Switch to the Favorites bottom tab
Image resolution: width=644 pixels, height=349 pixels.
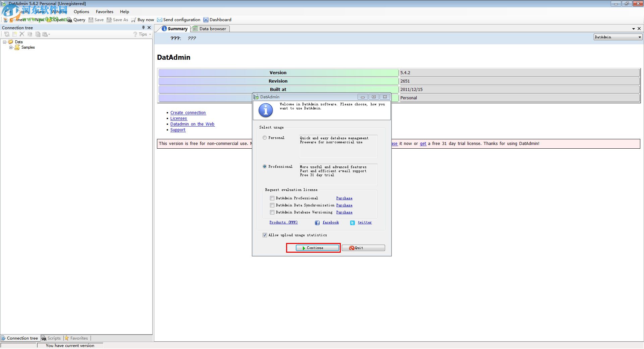click(76, 338)
